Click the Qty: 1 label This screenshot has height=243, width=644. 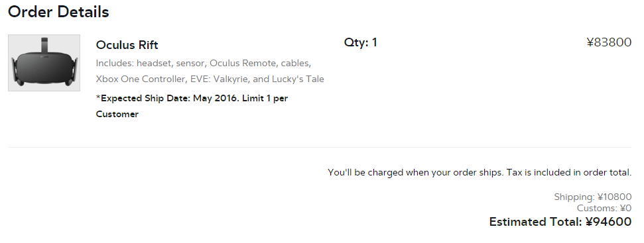360,42
